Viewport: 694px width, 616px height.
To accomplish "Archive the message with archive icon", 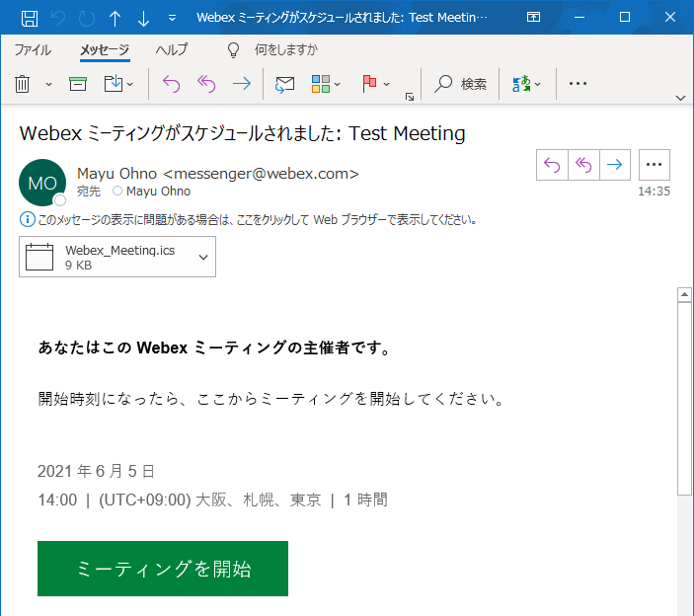I will (78, 84).
